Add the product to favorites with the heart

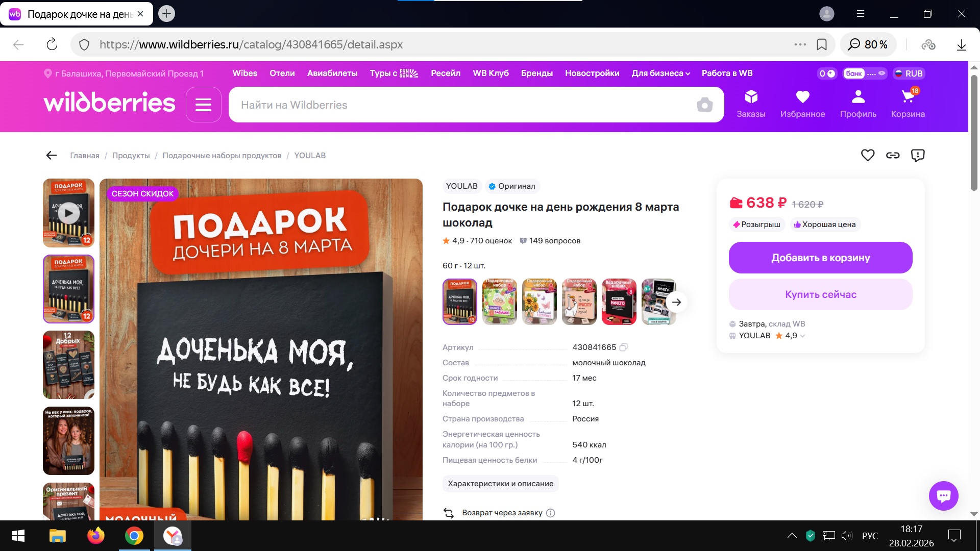click(868, 155)
